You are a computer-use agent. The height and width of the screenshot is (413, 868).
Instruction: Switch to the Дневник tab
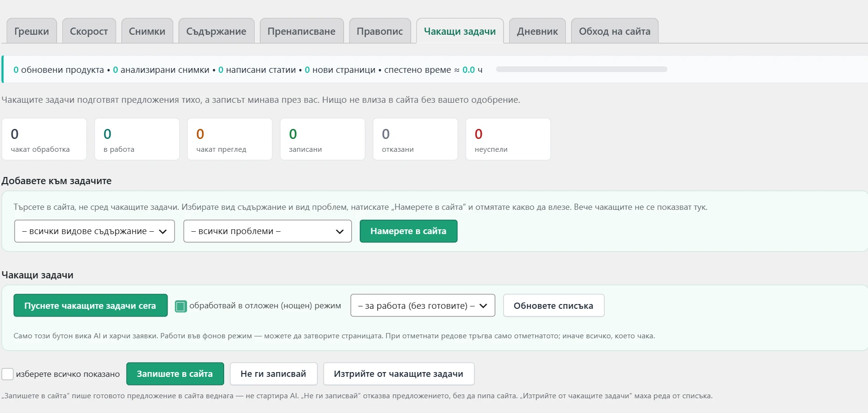(x=537, y=31)
